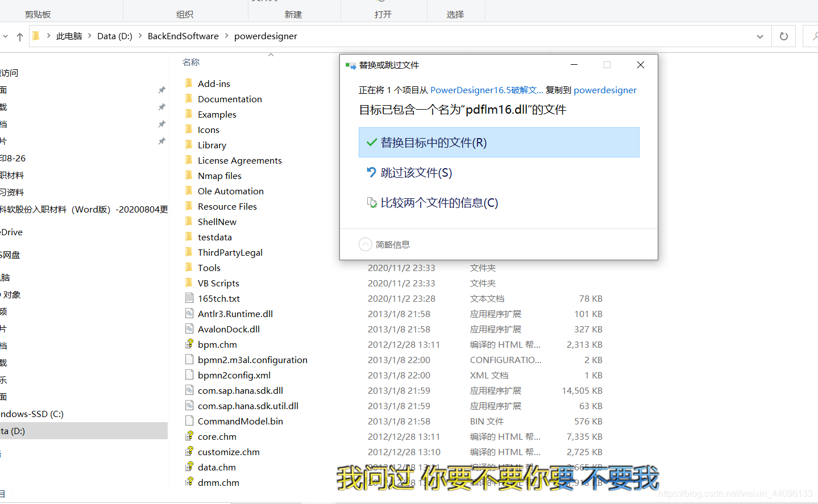Select powerdesigner breadcrumb segment
Image resolution: width=818 pixels, height=504 pixels.
coord(265,36)
